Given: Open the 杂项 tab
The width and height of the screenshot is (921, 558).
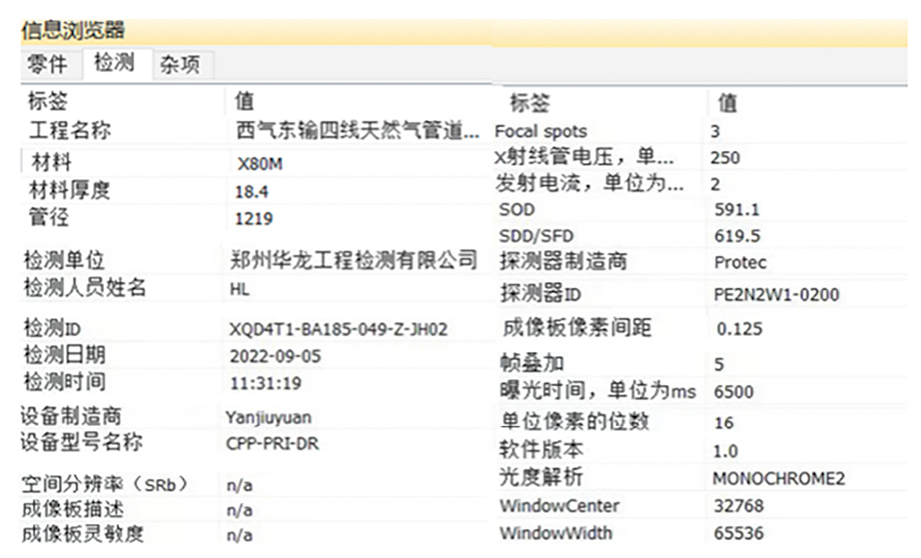Looking at the screenshot, I should [x=180, y=65].
